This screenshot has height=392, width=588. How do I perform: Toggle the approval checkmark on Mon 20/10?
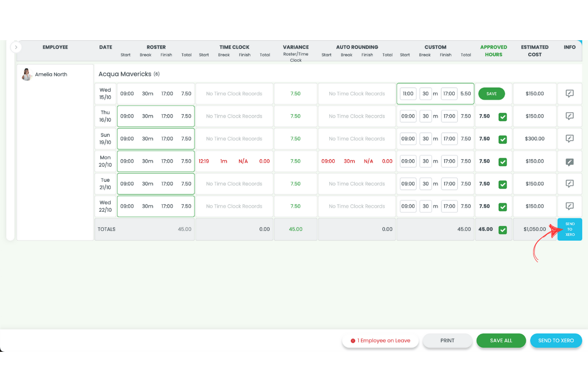504,161
